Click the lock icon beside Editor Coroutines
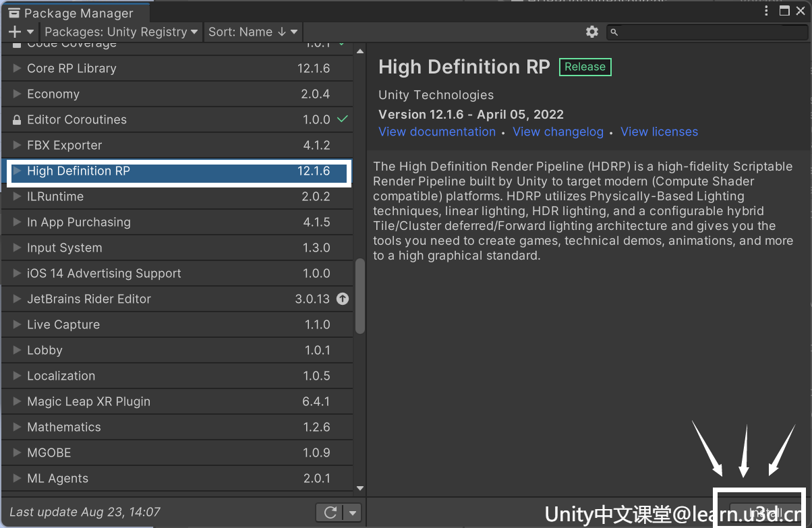 17,119
